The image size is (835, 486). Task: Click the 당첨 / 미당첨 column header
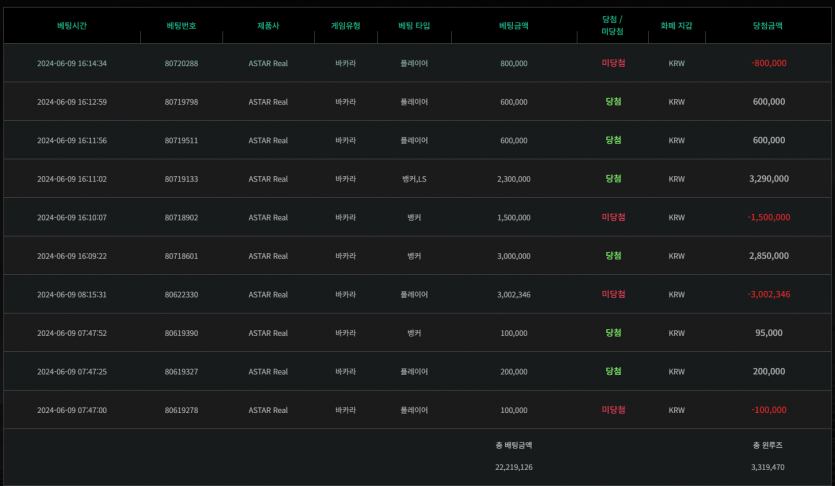[612, 26]
